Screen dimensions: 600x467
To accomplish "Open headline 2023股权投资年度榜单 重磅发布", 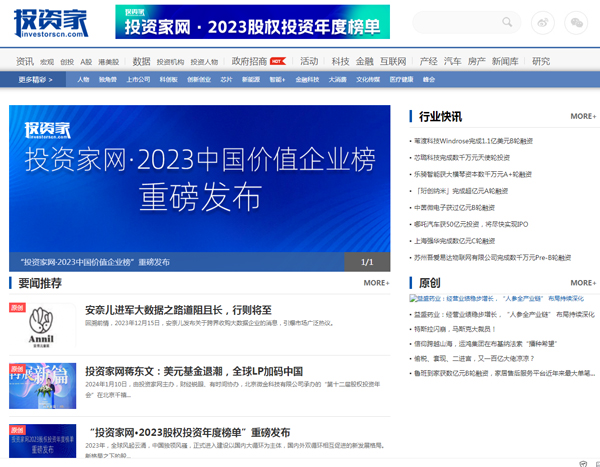I will point(190,433).
